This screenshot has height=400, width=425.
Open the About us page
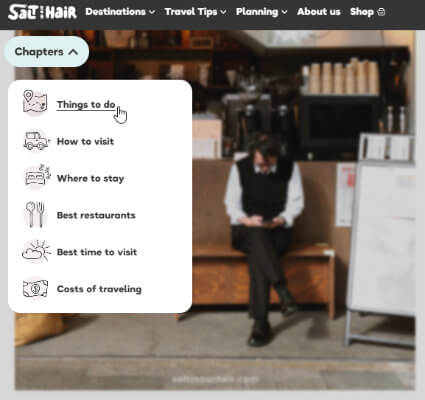319,12
